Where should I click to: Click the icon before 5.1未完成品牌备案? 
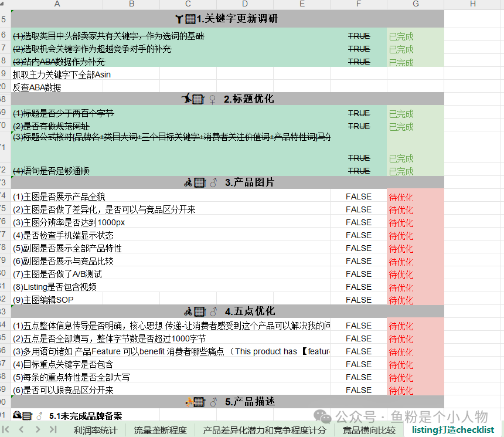tap(22, 415)
